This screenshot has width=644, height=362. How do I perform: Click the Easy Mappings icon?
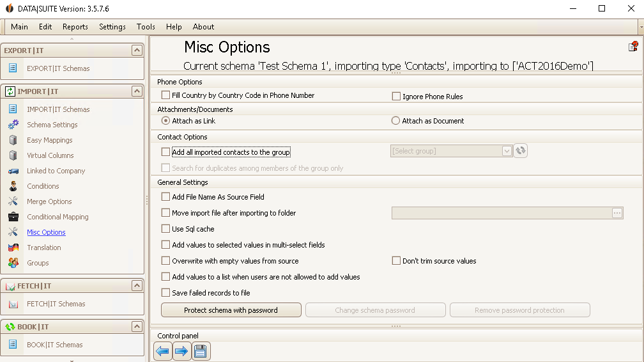pos(13,140)
